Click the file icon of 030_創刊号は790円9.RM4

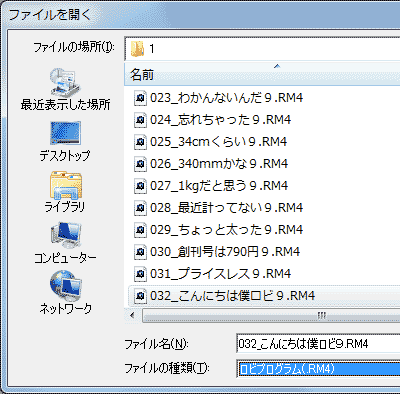click(x=140, y=252)
